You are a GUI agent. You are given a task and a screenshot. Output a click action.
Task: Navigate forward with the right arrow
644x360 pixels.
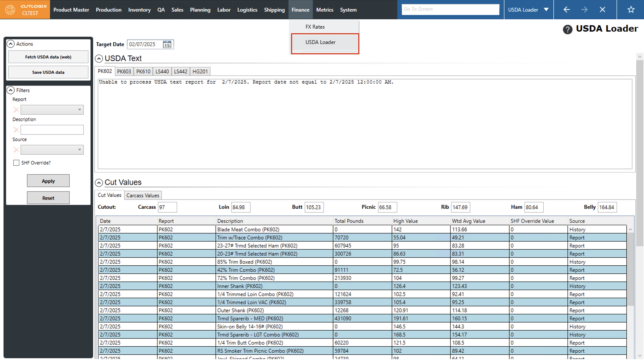coord(584,10)
